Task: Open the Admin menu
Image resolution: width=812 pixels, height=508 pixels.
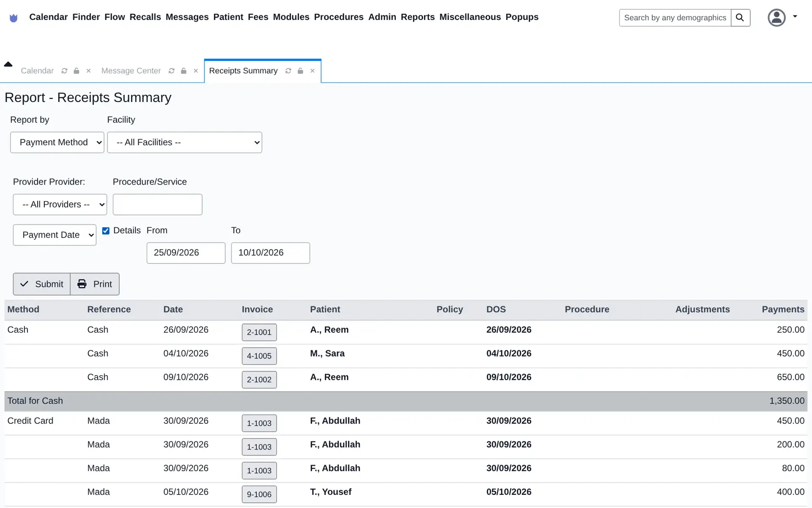Action: (x=382, y=17)
